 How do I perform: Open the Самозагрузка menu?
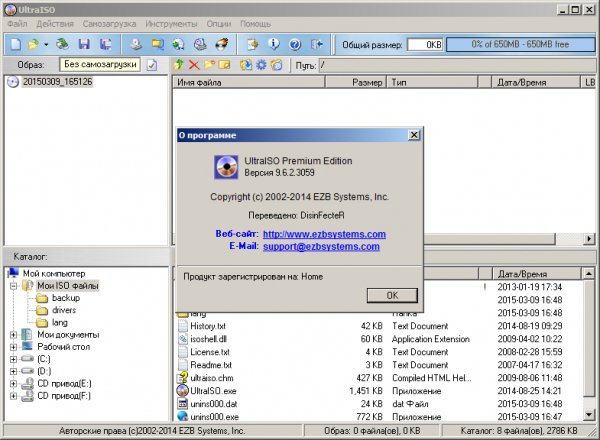coord(109,24)
